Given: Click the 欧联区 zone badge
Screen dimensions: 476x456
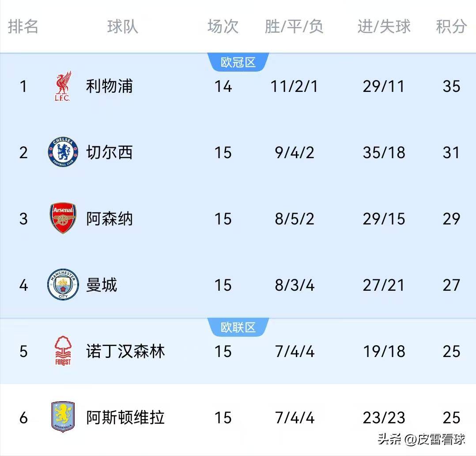Looking at the screenshot, I should click(238, 327).
